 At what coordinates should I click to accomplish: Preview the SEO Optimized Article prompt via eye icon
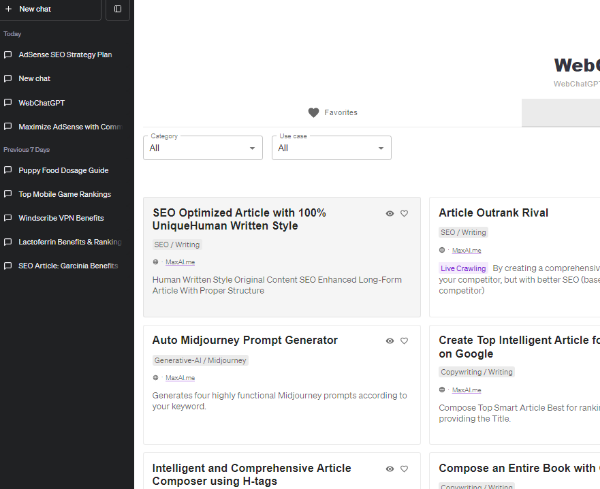[x=390, y=214]
